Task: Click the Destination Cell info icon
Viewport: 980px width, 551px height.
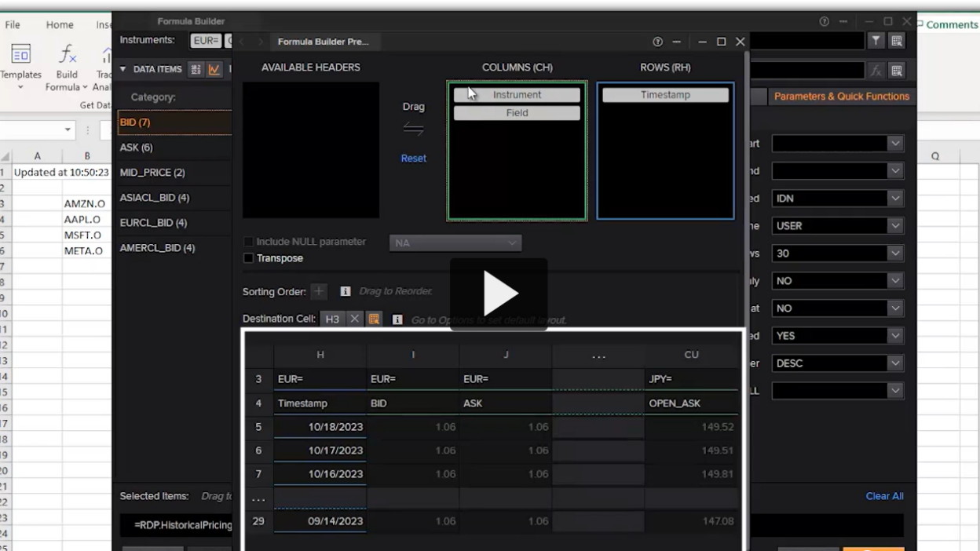Action: (397, 319)
